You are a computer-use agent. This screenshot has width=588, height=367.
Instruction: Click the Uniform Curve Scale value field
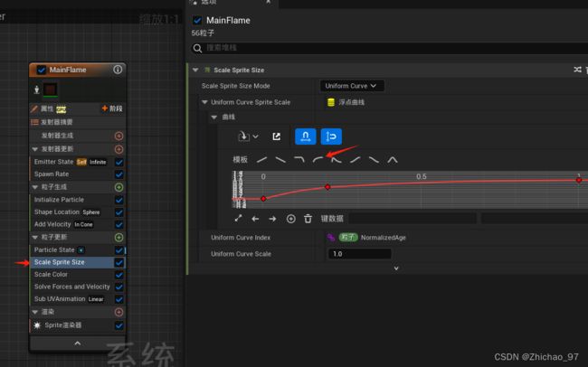359,254
